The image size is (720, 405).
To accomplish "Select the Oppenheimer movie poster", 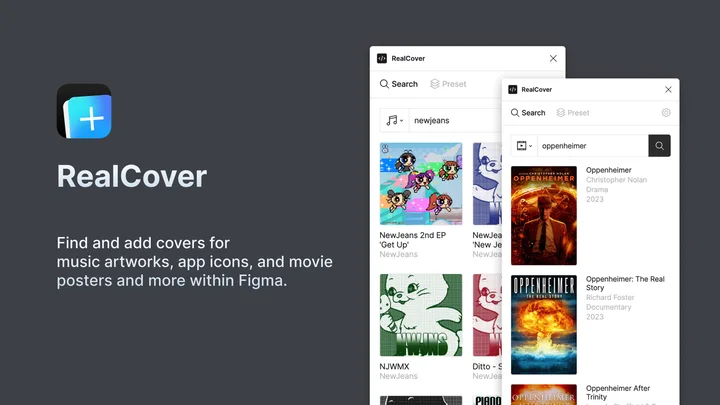I will (x=544, y=215).
